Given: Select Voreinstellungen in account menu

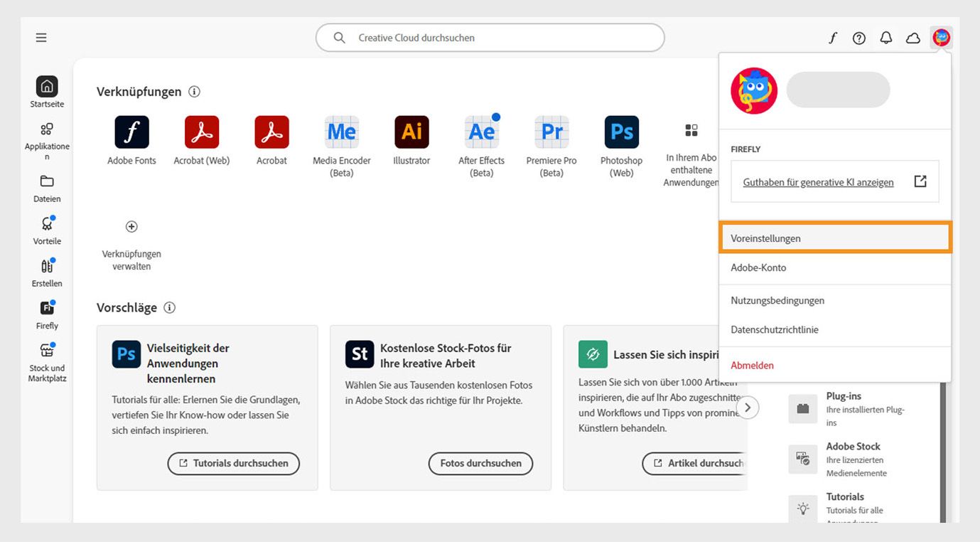Looking at the screenshot, I should pos(835,238).
